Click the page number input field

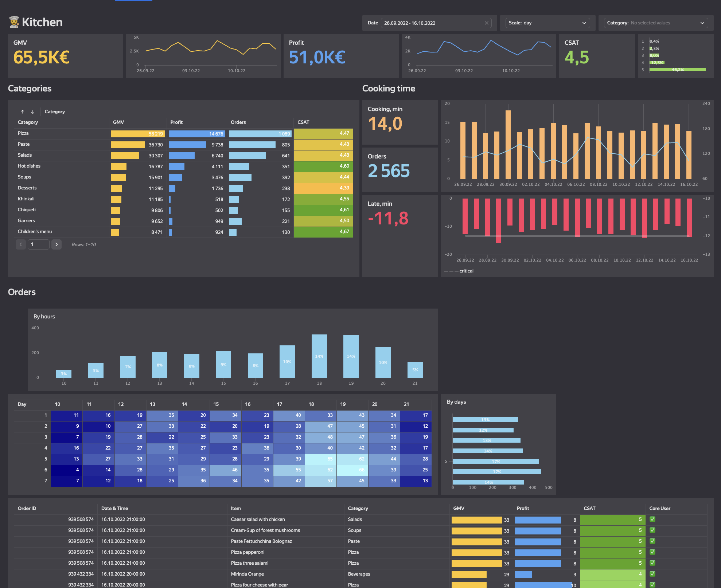[38, 244]
